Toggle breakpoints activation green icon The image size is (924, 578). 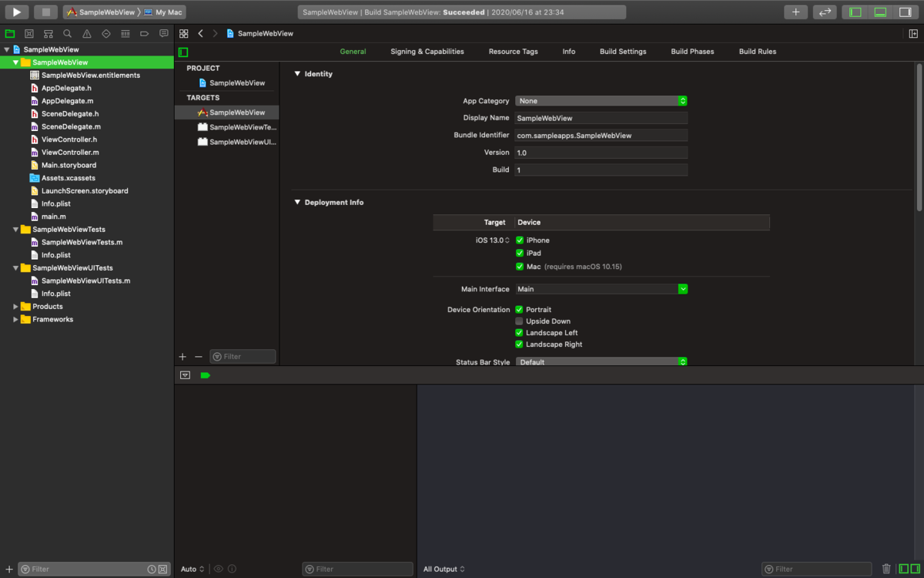point(205,375)
